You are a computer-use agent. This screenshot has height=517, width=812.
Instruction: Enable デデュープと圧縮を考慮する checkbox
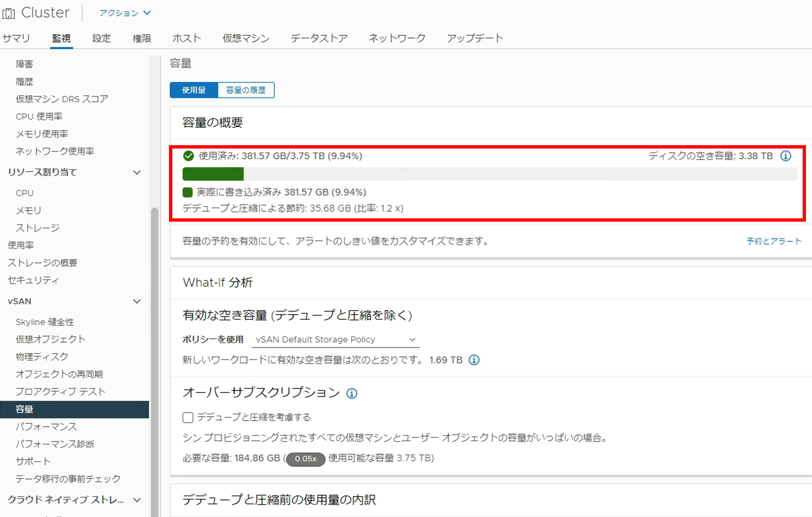(188, 417)
